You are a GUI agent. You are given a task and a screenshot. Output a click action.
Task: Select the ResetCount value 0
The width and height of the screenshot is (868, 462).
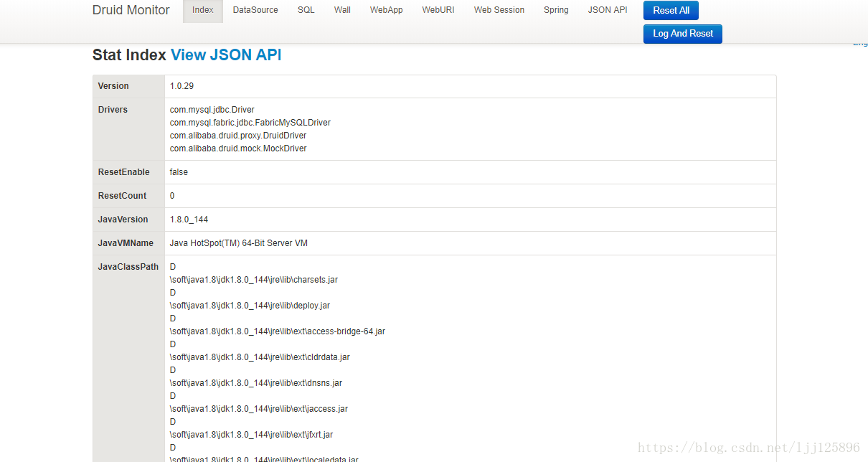click(x=172, y=196)
